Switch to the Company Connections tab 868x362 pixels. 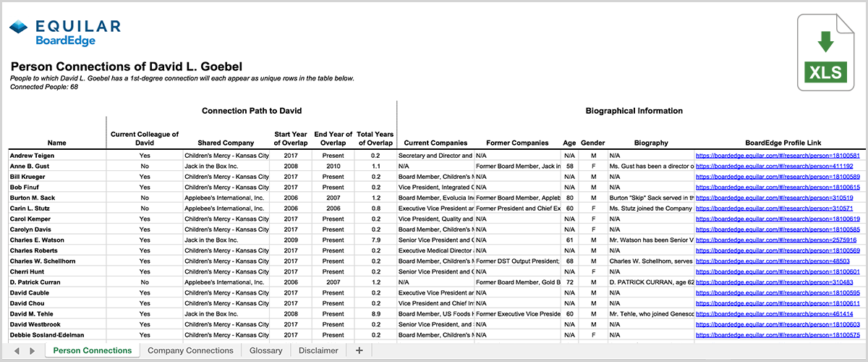[x=190, y=350]
